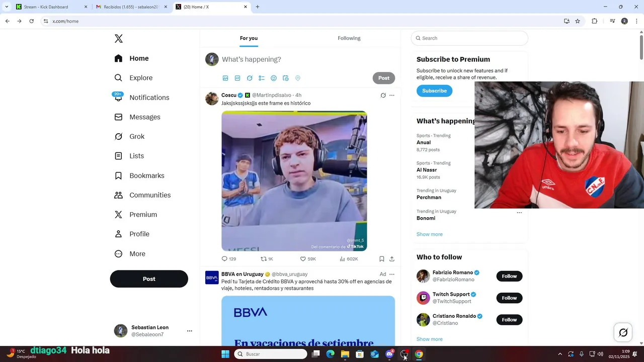Open more options on Coscu post
Viewport: 644px width, 362px height.
(392, 95)
